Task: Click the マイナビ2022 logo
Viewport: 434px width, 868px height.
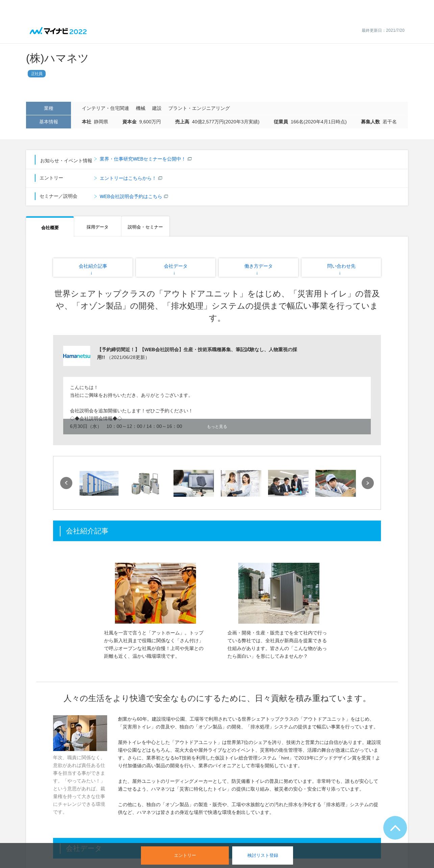Action: click(x=58, y=31)
